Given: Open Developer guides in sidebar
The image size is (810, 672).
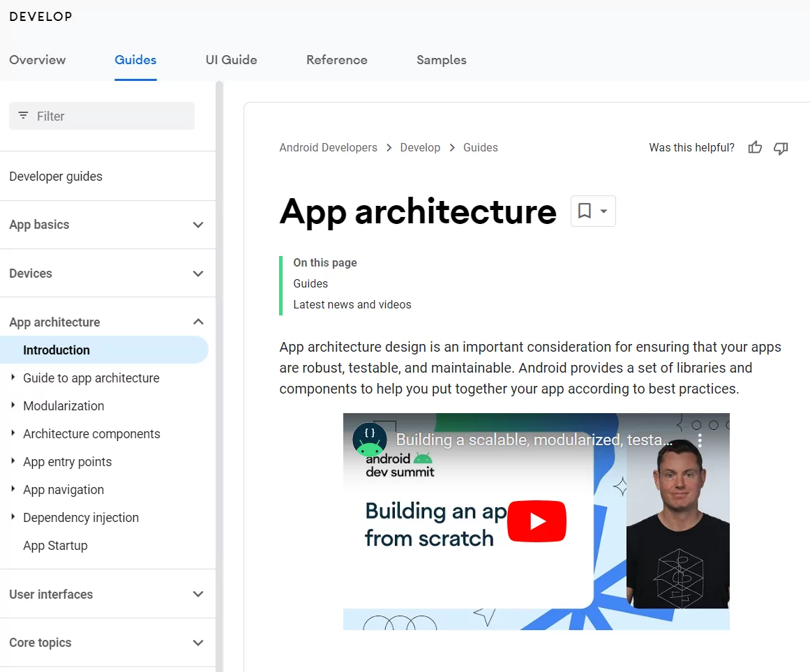Looking at the screenshot, I should [56, 177].
